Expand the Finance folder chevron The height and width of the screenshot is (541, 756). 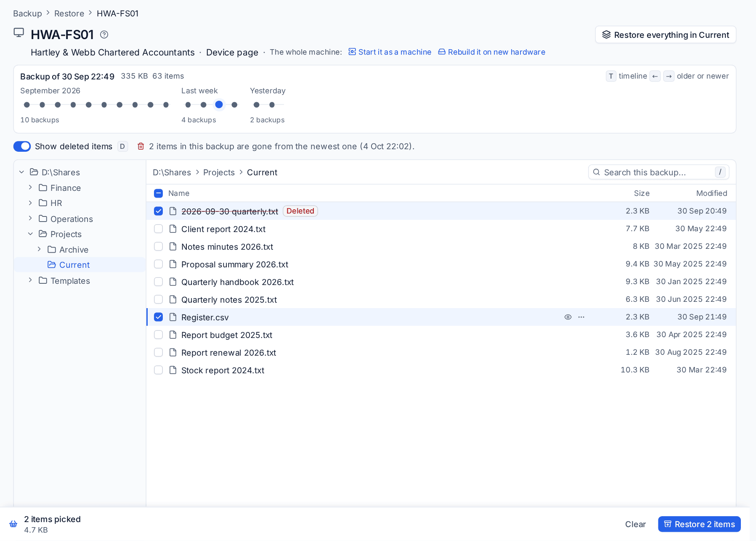pyautogui.click(x=30, y=187)
